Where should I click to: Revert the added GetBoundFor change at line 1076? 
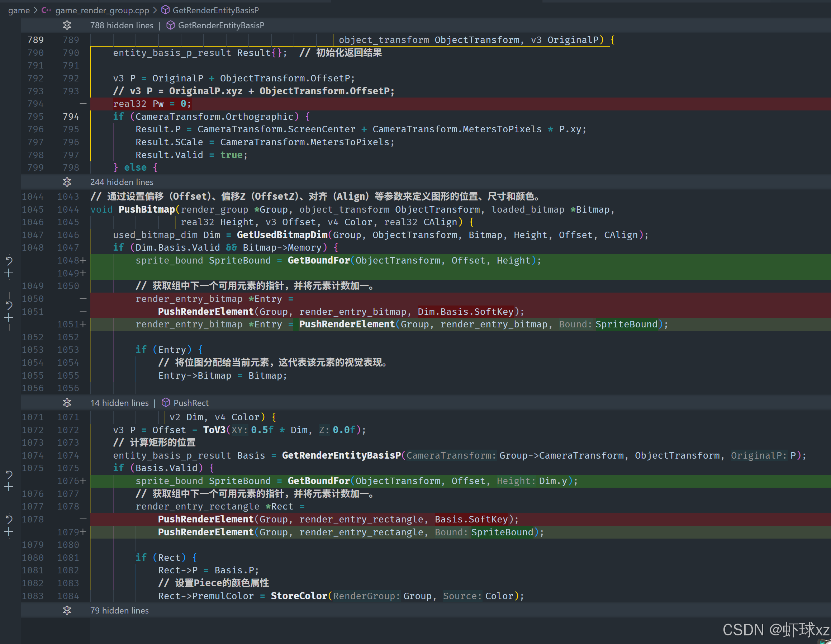(x=9, y=475)
